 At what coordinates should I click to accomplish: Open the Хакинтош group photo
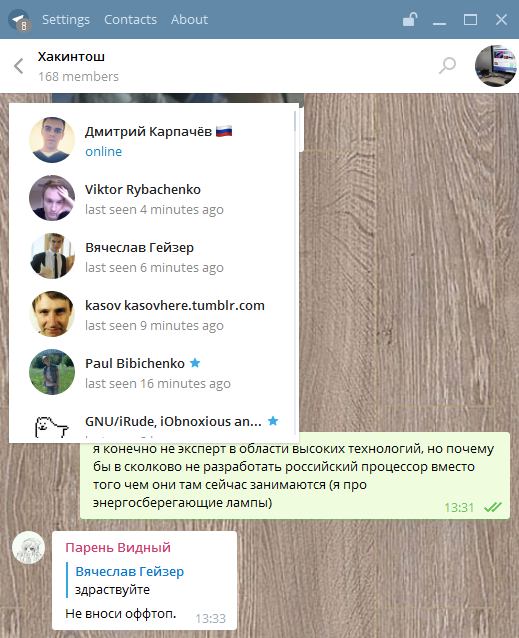496,66
